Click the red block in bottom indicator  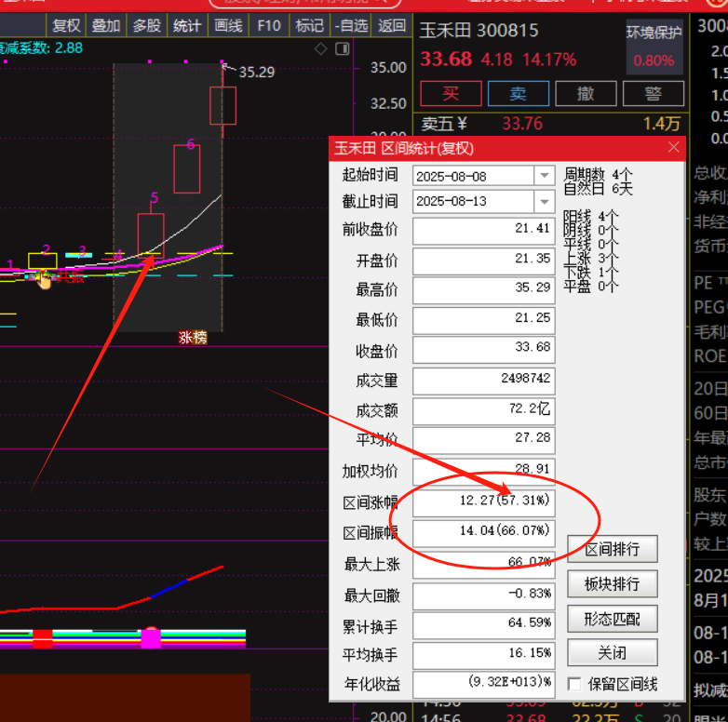pyautogui.click(x=43, y=638)
